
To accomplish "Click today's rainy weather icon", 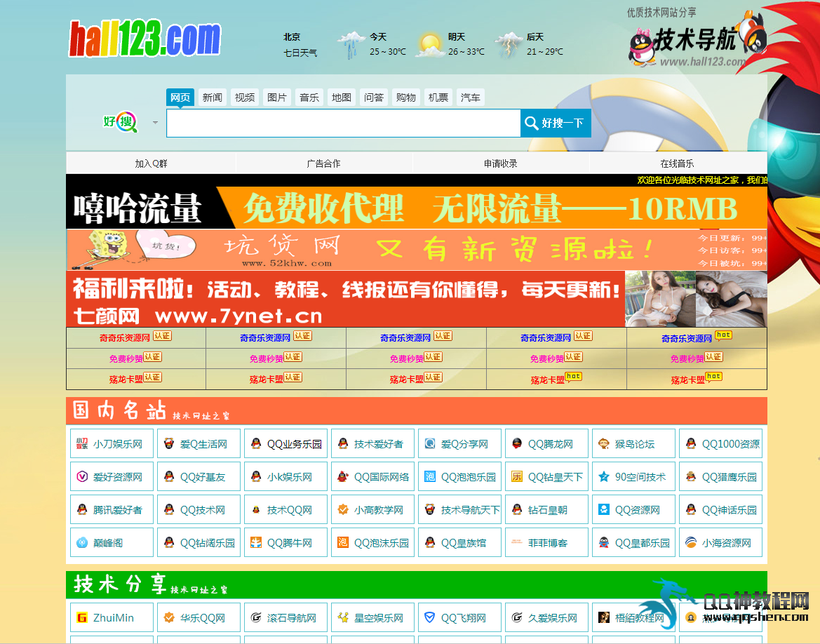I will pos(351,44).
